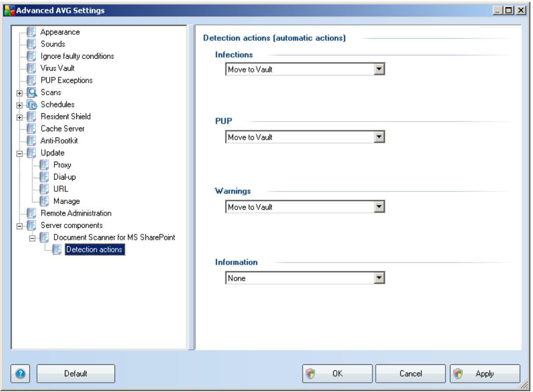The image size is (533, 392).
Task: Select Sounds in the settings tree
Action: pos(52,44)
